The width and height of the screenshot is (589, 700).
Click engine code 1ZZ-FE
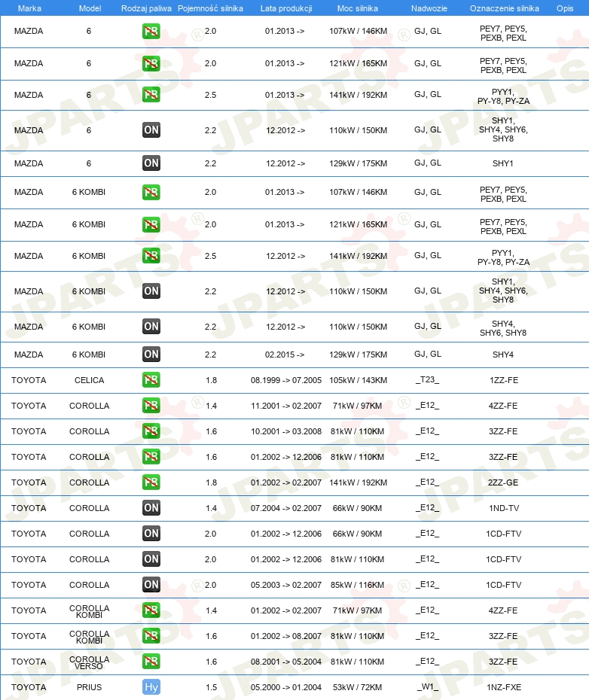tap(504, 380)
